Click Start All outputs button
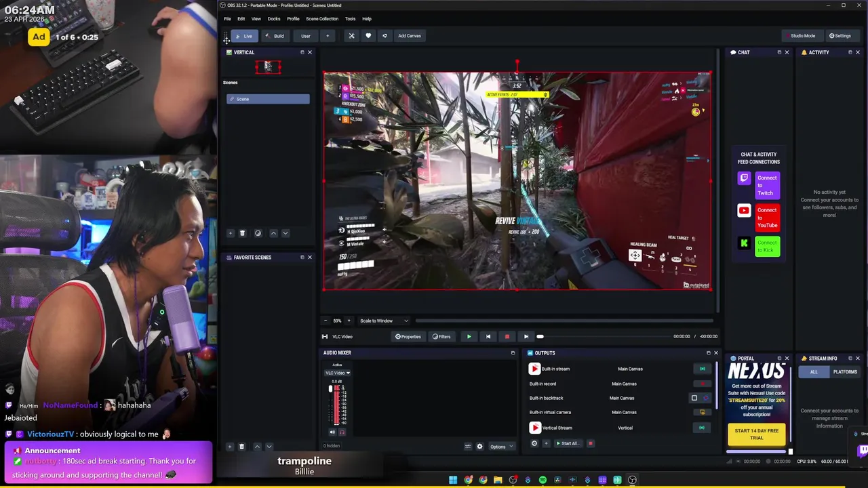Screen dimensions: 868x488 pos(567,443)
